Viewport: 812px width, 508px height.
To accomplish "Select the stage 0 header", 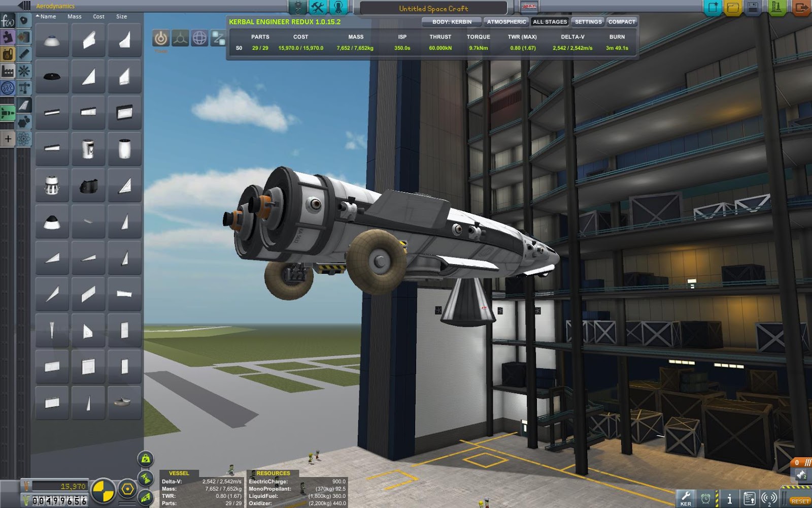I will click(x=801, y=462).
